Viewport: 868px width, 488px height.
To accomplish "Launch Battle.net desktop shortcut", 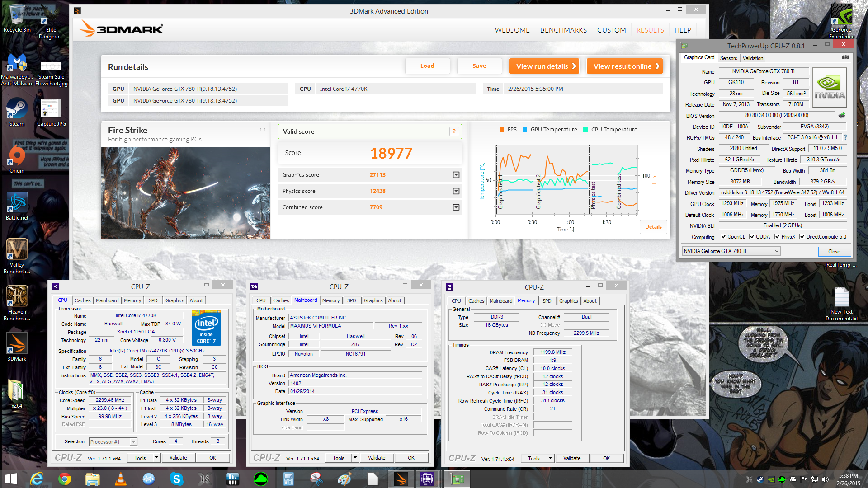I will [17, 206].
